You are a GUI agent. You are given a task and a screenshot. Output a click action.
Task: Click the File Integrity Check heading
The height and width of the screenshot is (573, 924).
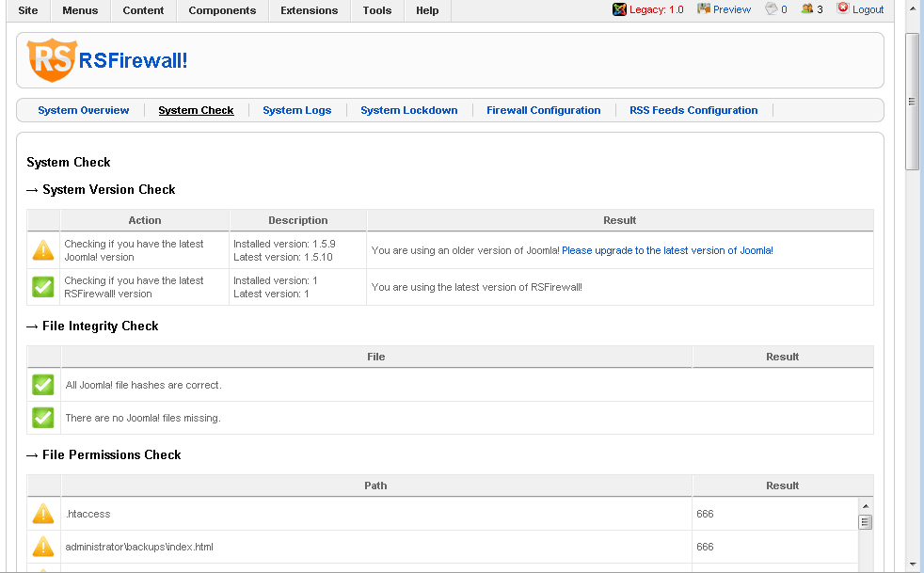click(100, 326)
